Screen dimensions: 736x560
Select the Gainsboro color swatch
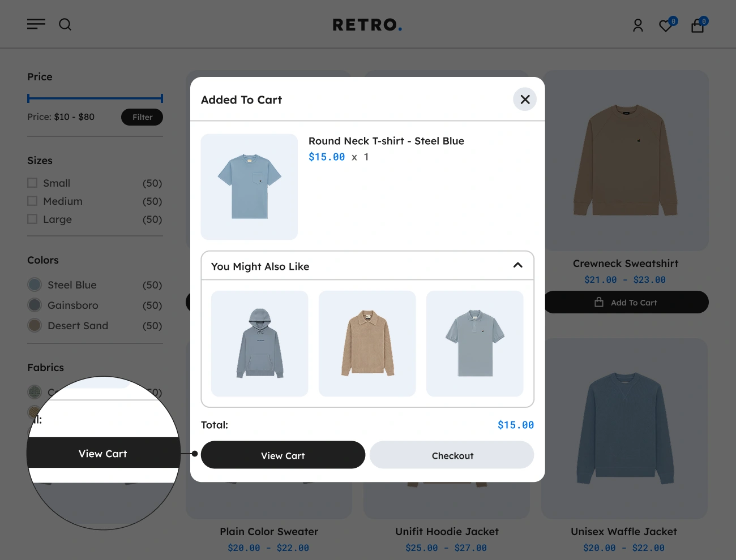tap(35, 305)
